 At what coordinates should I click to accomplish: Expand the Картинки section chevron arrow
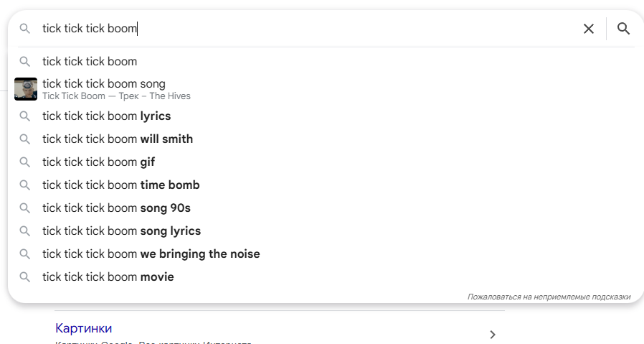(x=492, y=335)
